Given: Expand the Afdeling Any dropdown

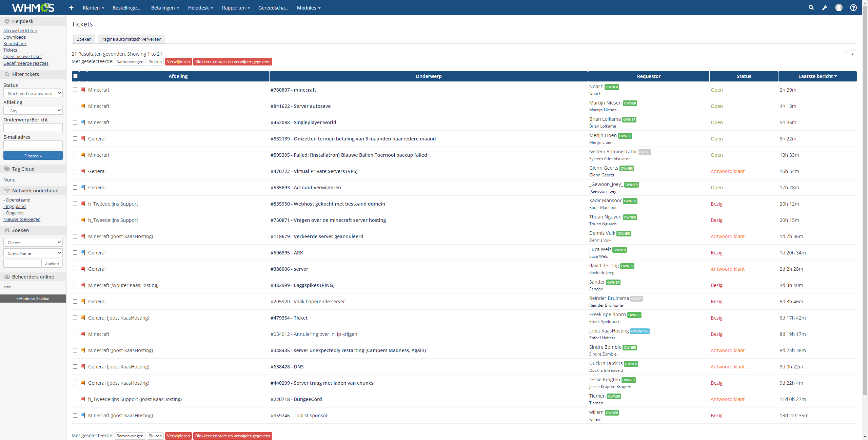Looking at the screenshot, I should (33, 111).
